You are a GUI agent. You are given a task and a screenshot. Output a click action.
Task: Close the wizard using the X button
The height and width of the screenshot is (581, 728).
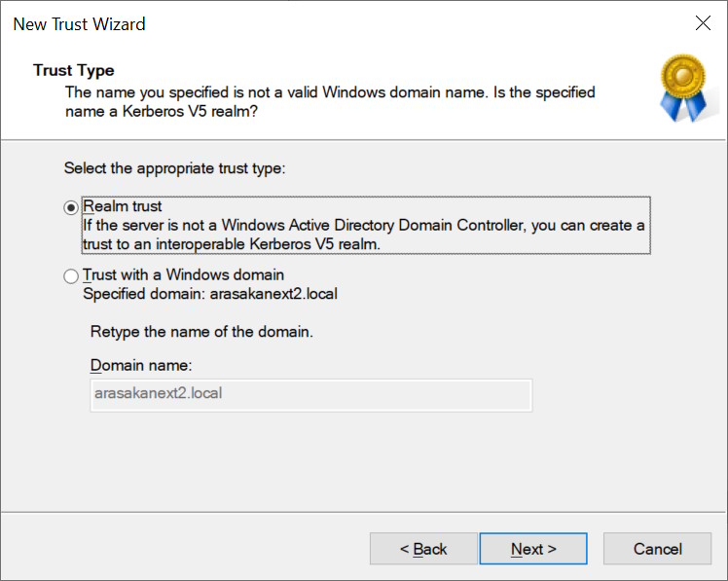703,23
